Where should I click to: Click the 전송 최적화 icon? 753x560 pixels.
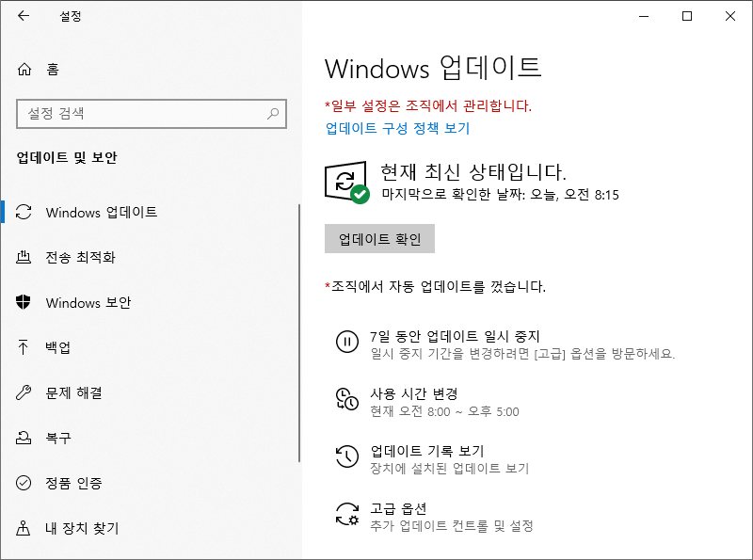tap(24, 257)
